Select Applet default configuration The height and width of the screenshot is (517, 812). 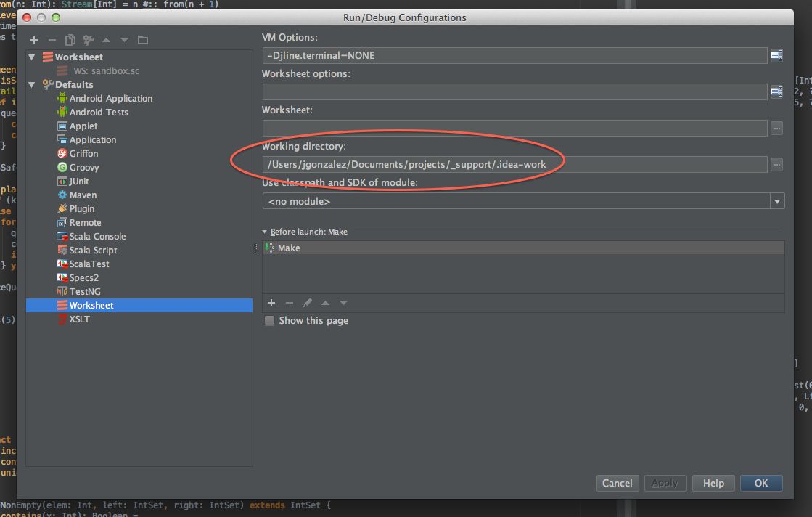click(x=77, y=126)
